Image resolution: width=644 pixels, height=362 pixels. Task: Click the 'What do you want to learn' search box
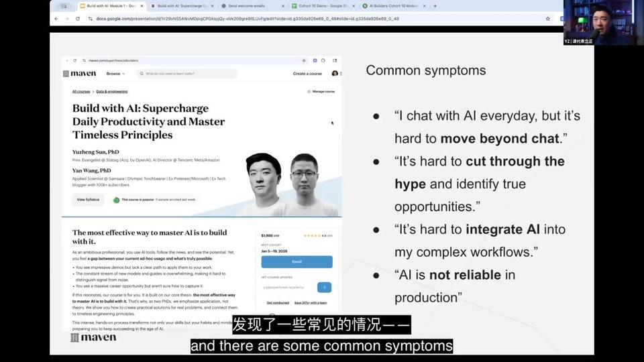tap(187, 74)
